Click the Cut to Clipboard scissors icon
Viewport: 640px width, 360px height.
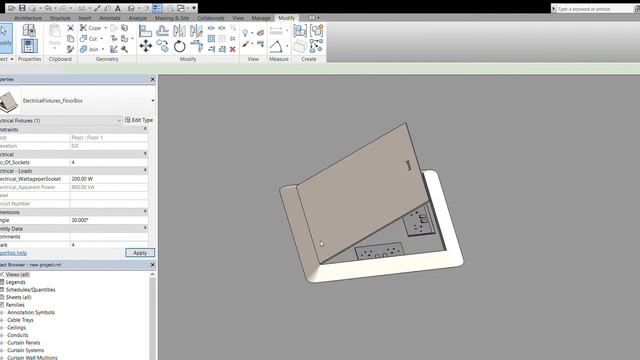[71, 28]
